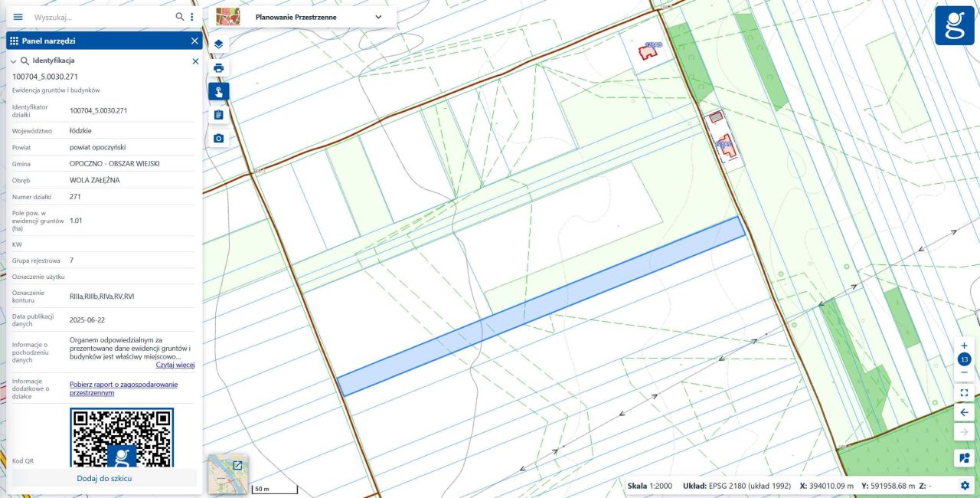Click the Dodaj do szkicu button
Viewport: 980px width, 498px height.
104,478
